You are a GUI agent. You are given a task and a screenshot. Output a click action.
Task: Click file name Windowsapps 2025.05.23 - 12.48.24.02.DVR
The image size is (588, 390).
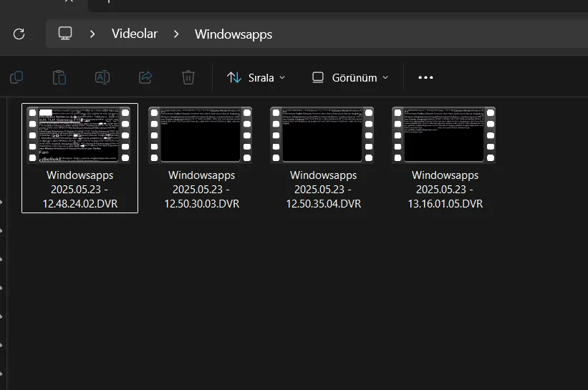point(80,190)
